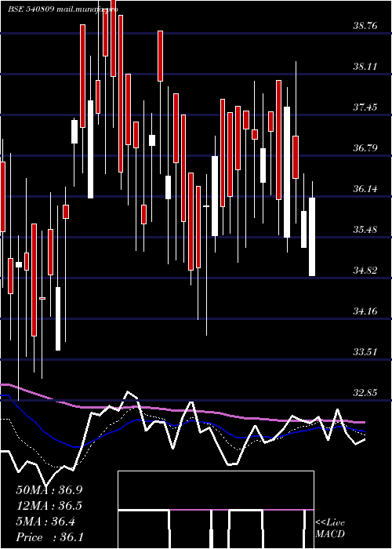Click the 5MA : 36.4 readout
Image resolution: width=392 pixels, height=549 pixels.
[45, 522]
